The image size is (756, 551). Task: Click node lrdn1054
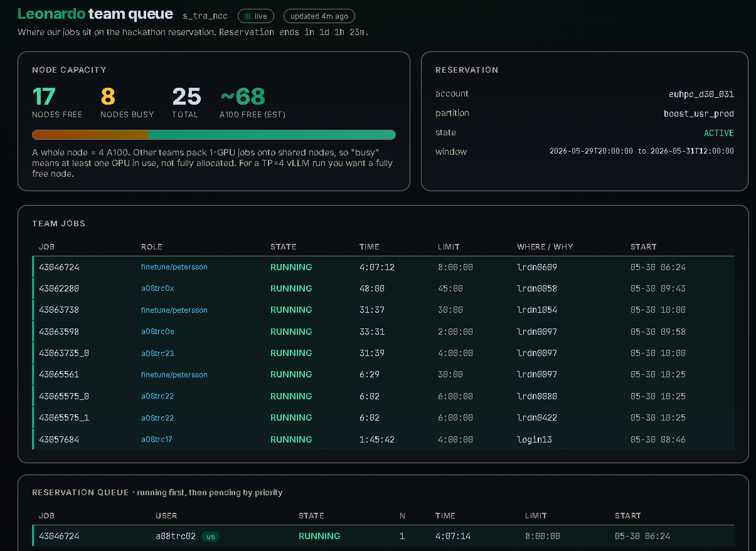click(x=537, y=310)
